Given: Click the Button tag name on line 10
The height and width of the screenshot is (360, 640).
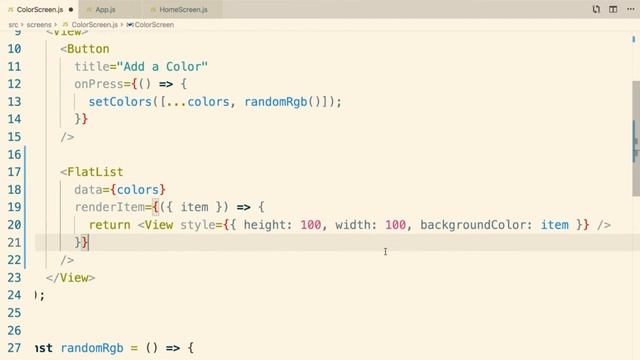Looking at the screenshot, I should point(88,49).
